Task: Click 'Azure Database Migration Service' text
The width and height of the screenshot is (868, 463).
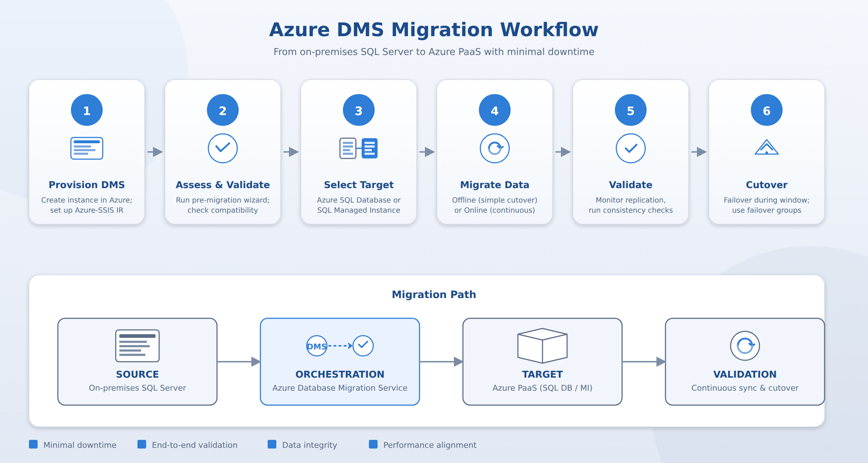Action: click(340, 388)
